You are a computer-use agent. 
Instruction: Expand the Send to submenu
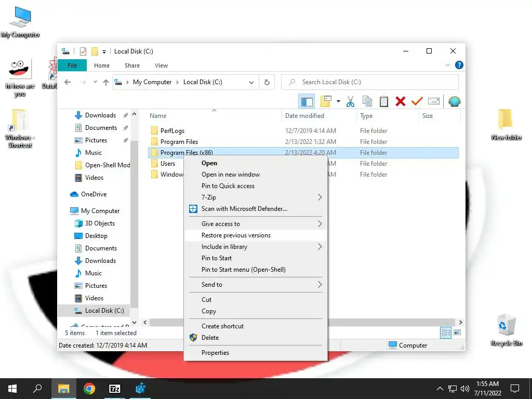tap(256, 284)
